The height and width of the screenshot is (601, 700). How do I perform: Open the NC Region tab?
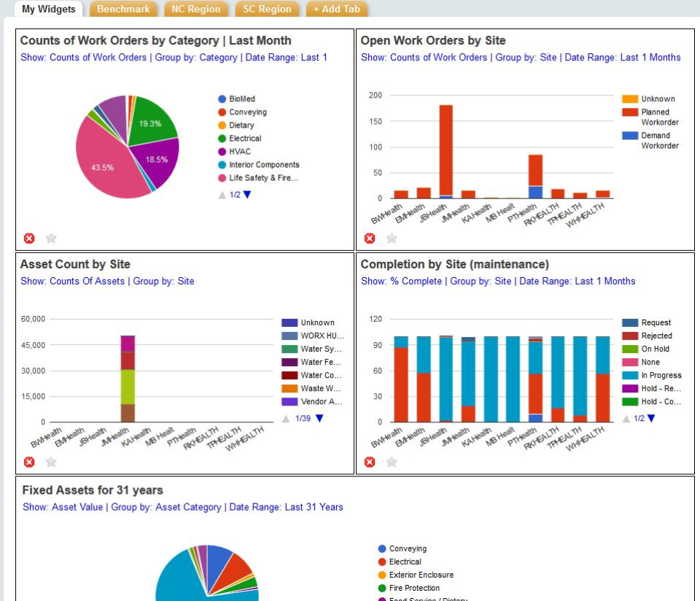click(195, 9)
